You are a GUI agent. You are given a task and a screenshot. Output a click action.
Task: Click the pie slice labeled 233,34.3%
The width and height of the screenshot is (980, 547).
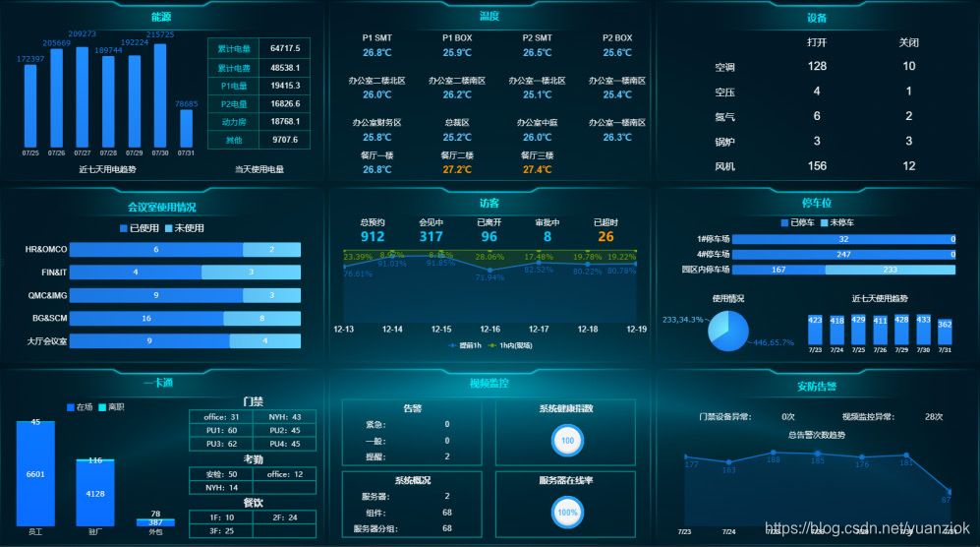coord(720,323)
